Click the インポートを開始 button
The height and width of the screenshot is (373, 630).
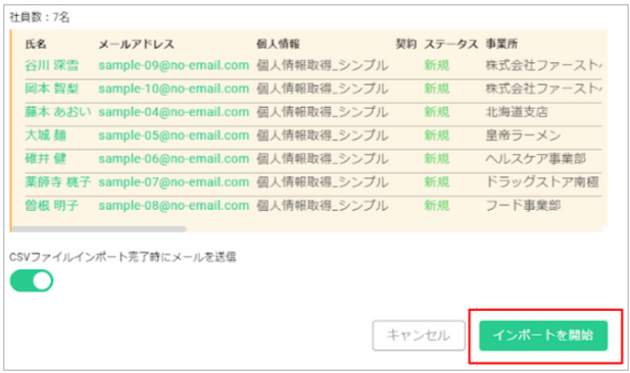click(543, 336)
